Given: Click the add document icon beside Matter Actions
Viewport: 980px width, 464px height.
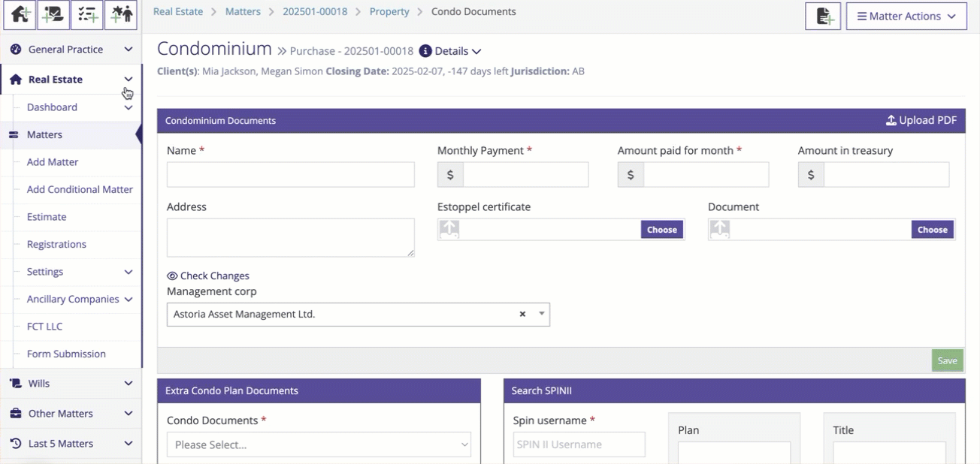Looking at the screenshot, I should (x=823, y=16).
